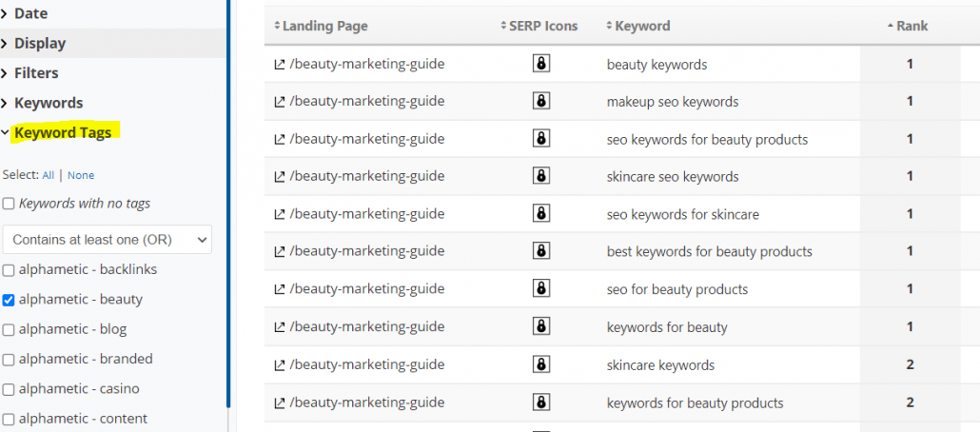Check the alphametic - casino tag
Screen dimensions: 980x432
(x=9, y=389)
